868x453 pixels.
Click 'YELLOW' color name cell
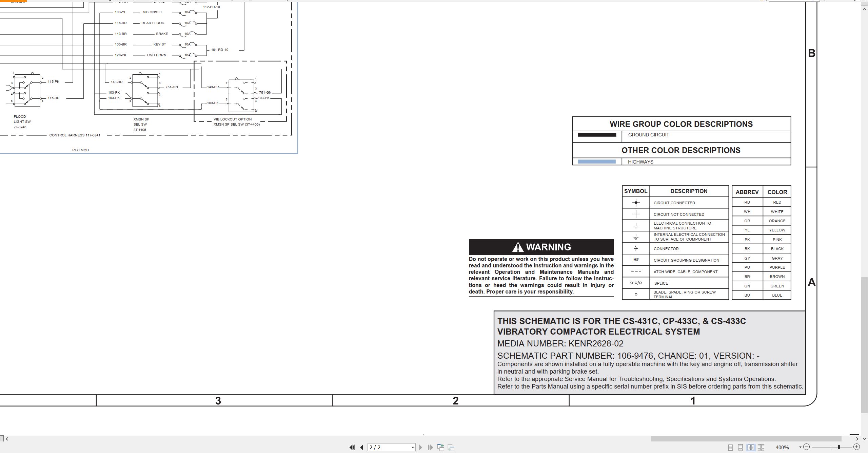point(777,230)
